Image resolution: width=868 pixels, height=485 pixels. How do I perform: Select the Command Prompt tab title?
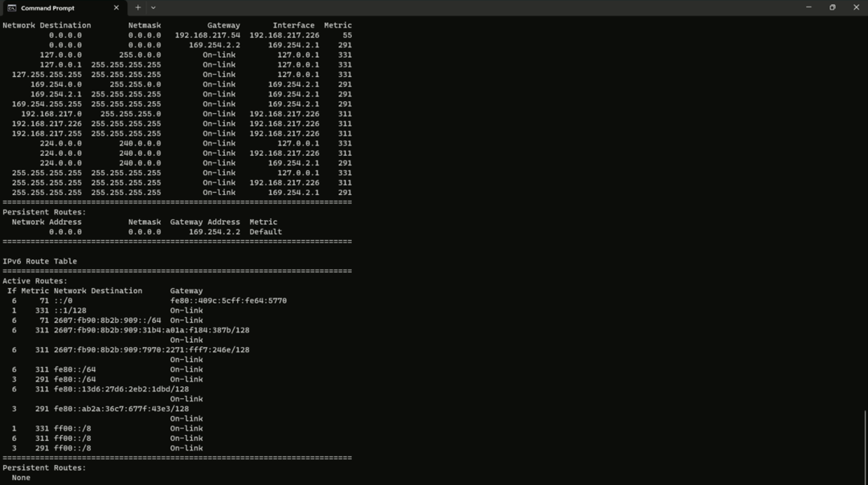coord(47,8)
